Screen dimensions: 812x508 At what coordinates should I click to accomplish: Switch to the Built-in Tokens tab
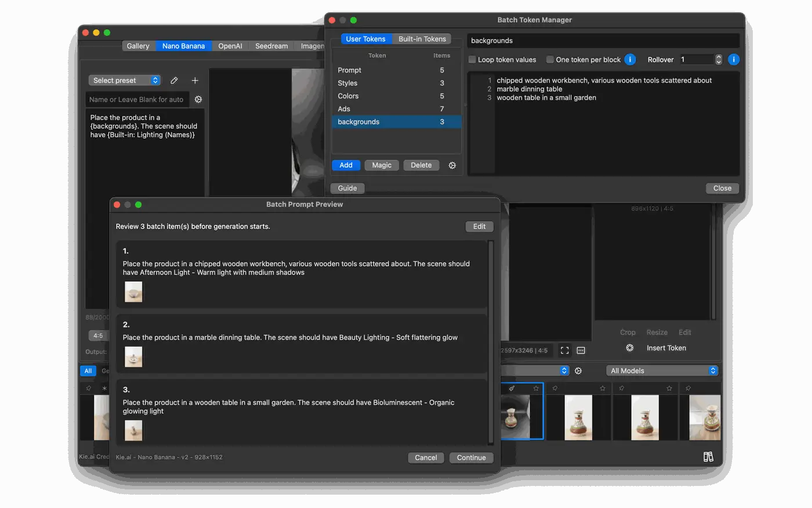[422, 39]
